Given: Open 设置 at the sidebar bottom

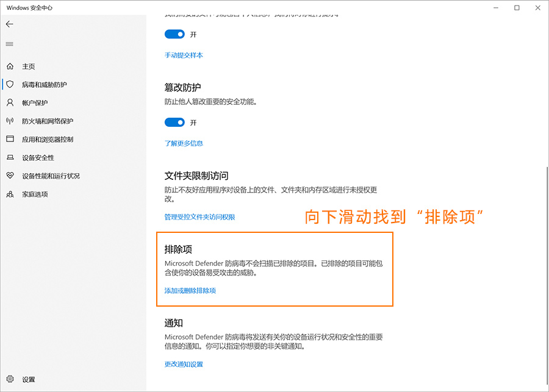Looking at the screenshot, I should 29,379.
